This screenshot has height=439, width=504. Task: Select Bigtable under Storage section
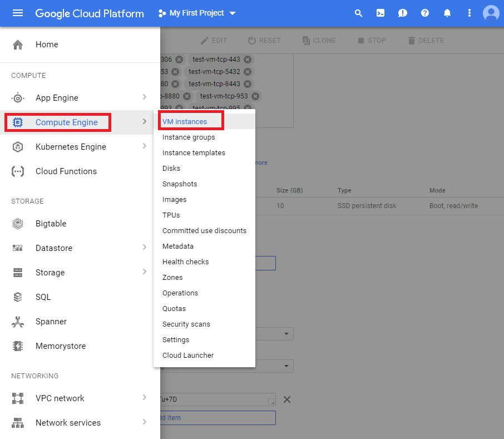[51, 224]
